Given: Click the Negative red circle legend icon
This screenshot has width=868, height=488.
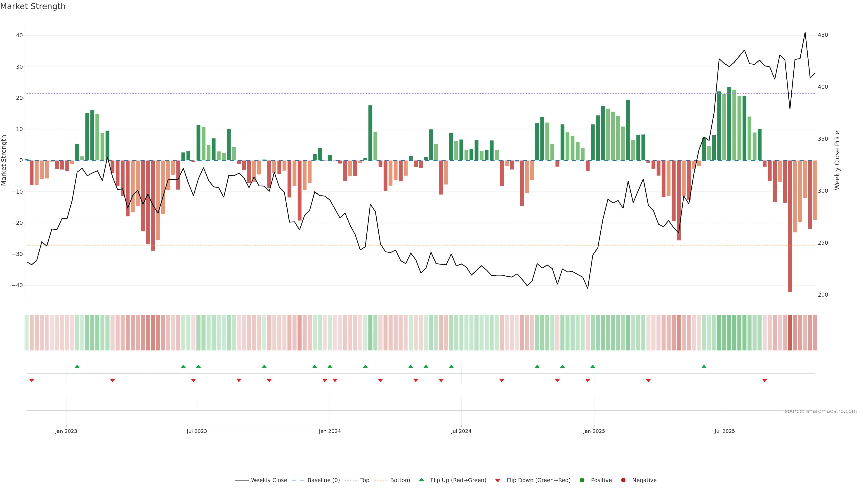Looking at the screenshot, I should [623, 480].
